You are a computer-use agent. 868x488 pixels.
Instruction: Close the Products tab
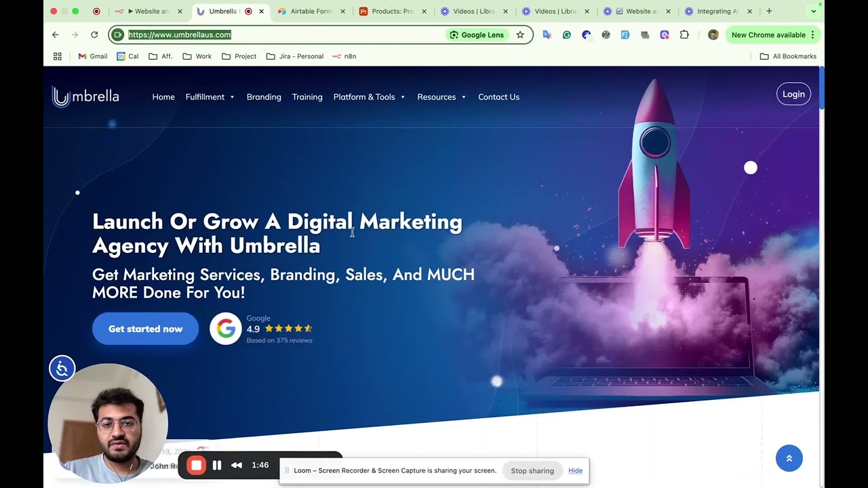pos(424,12)
